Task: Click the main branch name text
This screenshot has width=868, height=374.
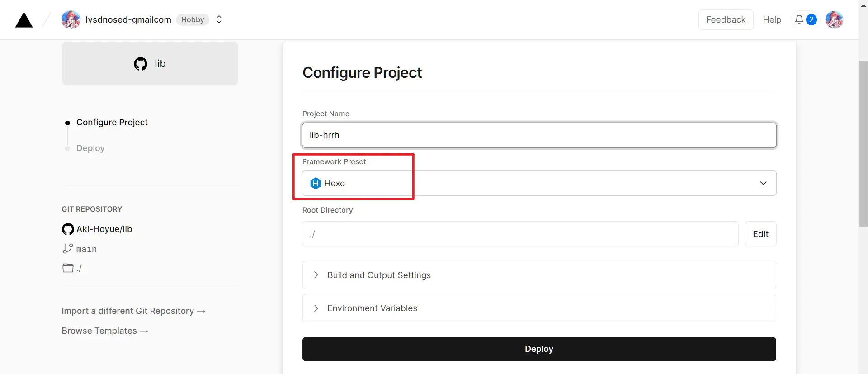Action: click(x=86, y=249)
